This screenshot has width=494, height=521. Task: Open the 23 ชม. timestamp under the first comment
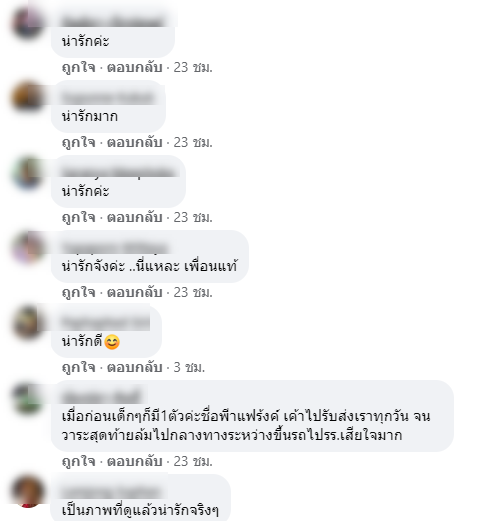193,68
